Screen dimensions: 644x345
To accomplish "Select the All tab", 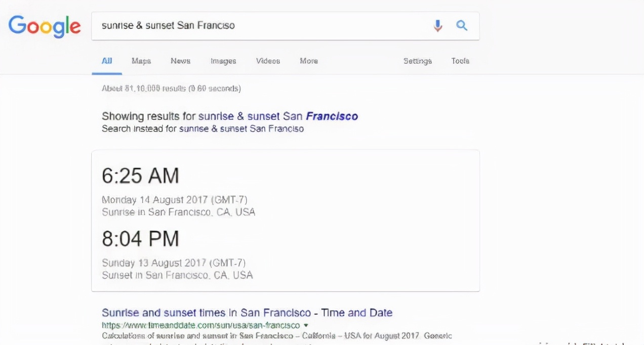I will tap(107, 61).
